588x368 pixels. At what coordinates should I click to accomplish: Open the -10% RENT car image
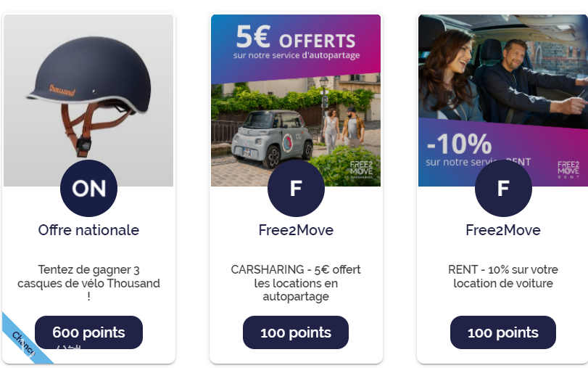pyautogui.click(x=503, y=100)
